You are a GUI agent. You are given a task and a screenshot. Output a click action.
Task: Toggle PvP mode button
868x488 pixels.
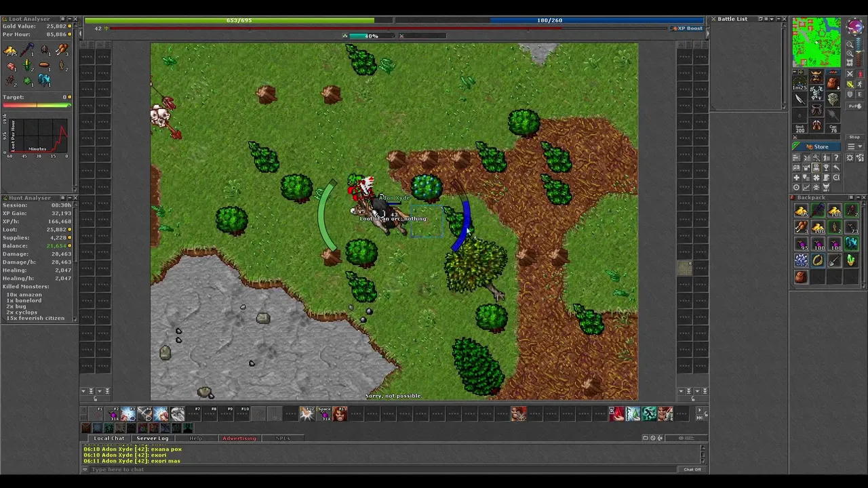854,106
